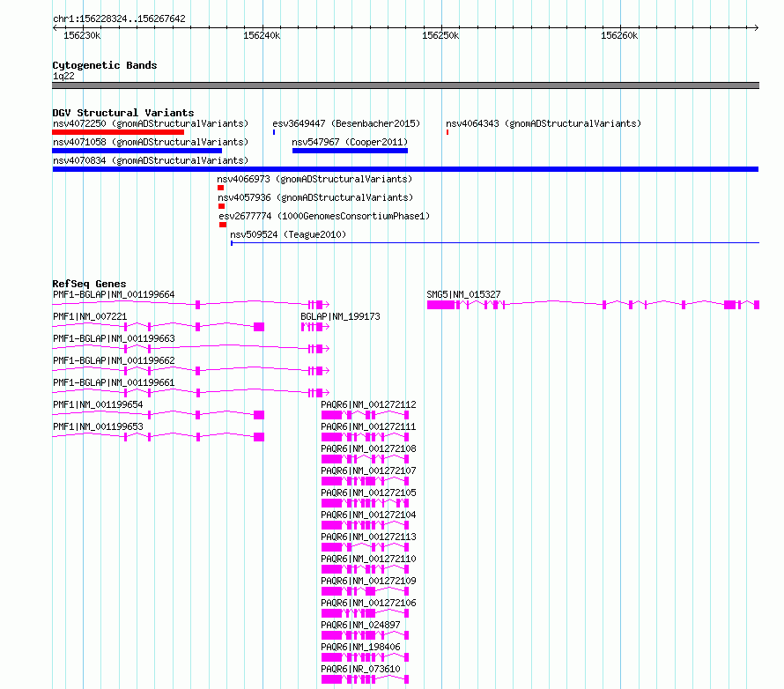Click the PAQR6|NM_001272105 transcript label
Screen dimensions: 784x689
pyautogui.click(x=368, y=493)
